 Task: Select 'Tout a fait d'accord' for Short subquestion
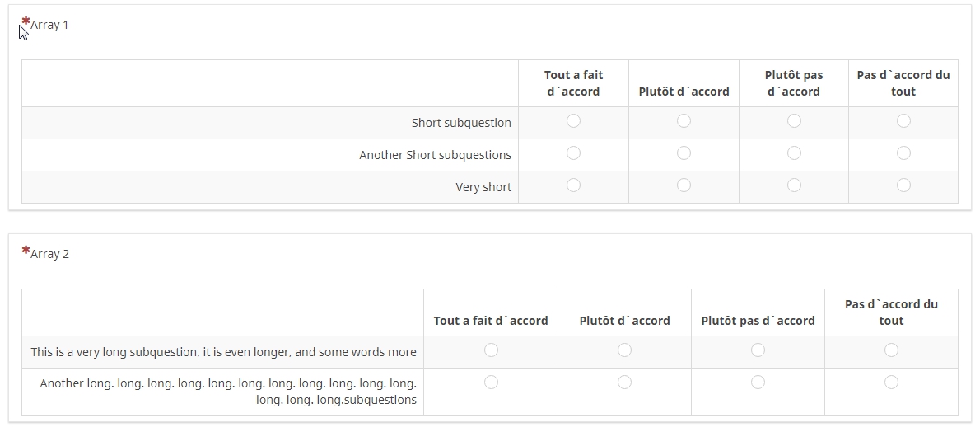574,121
